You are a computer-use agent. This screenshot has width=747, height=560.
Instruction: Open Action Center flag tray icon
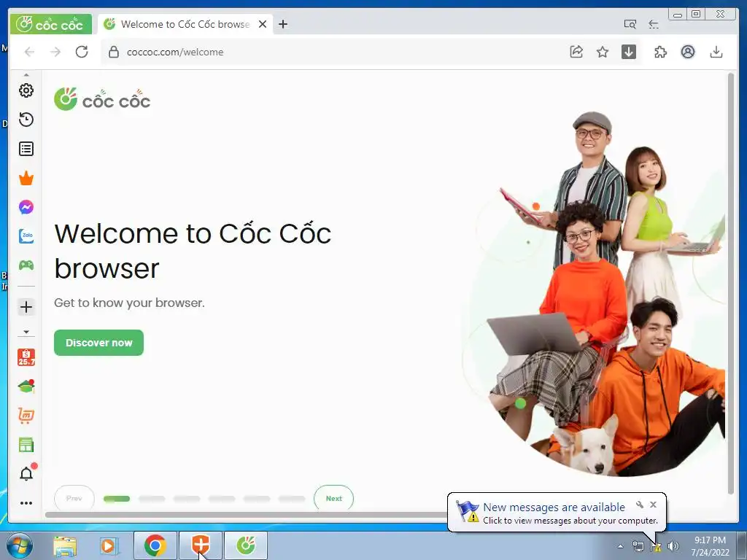(x=656, y=546)
